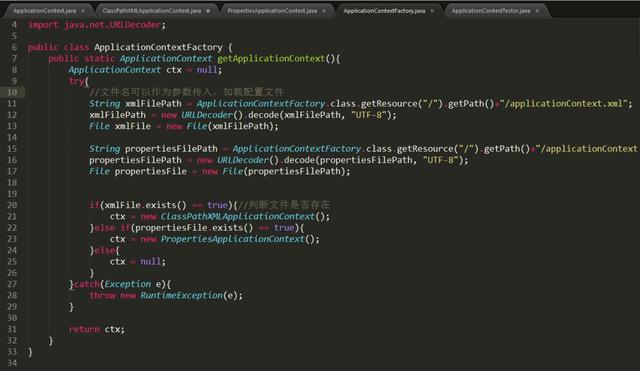Close the ApplicationContext.java tab
The width and height of the screenshot is (640, 371).
[83, 11]
